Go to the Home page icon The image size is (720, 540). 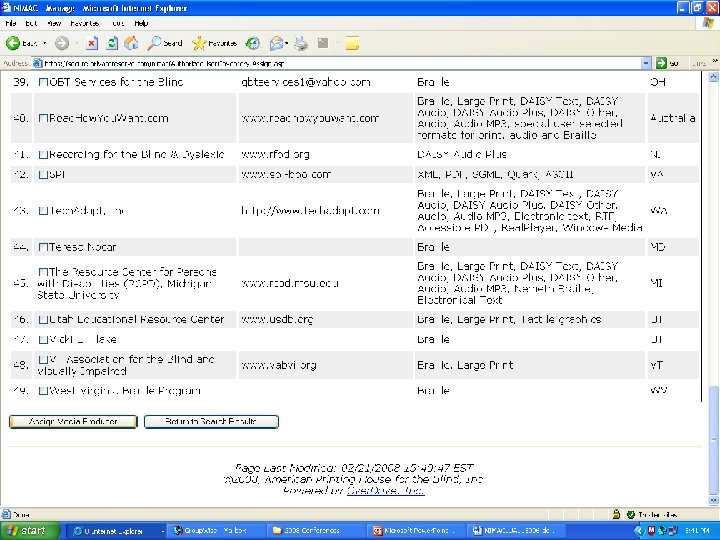pyautogui.click(x=131, y=43)
